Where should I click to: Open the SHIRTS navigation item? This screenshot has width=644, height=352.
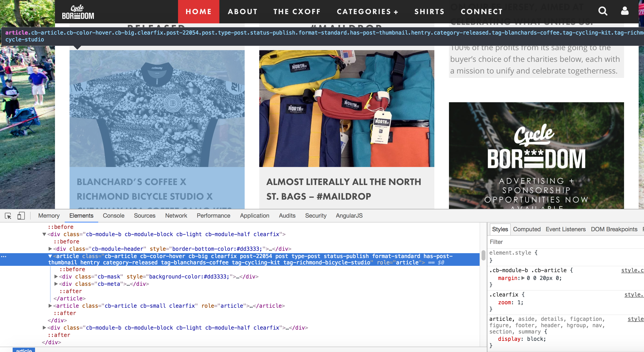point(429,11)
